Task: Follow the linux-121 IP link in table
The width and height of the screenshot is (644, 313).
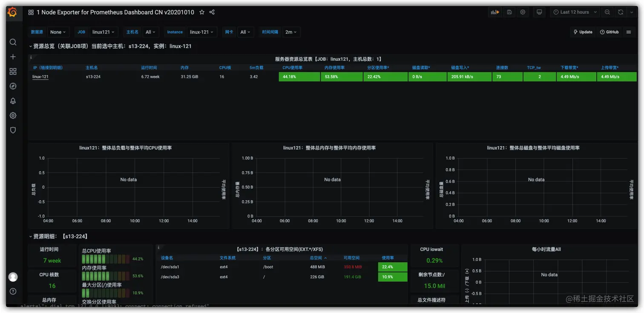Action: tap(40, 77)
